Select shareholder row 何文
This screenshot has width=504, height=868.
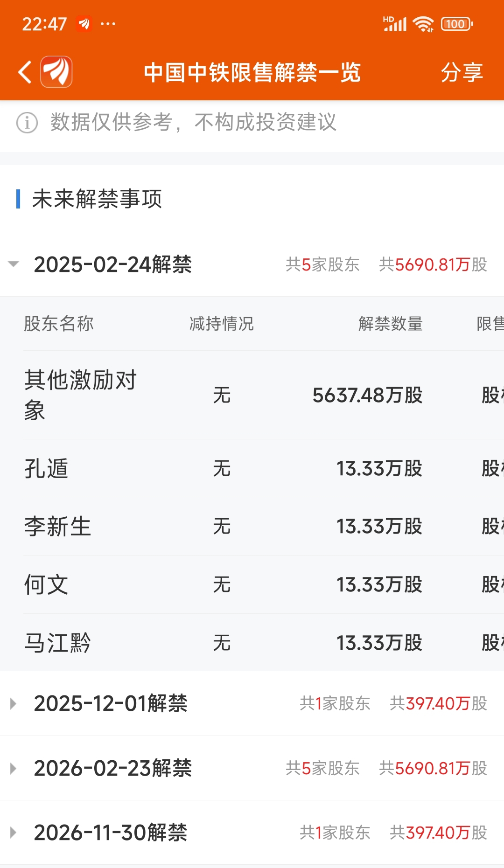(252, 584)
